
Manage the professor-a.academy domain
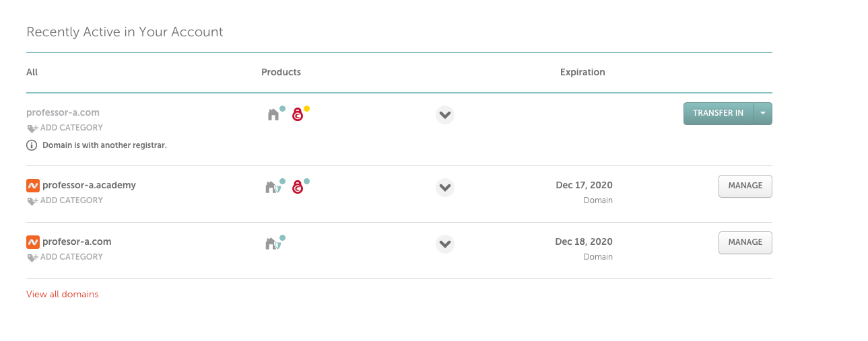pyautogui.click(x=745, y=186)
